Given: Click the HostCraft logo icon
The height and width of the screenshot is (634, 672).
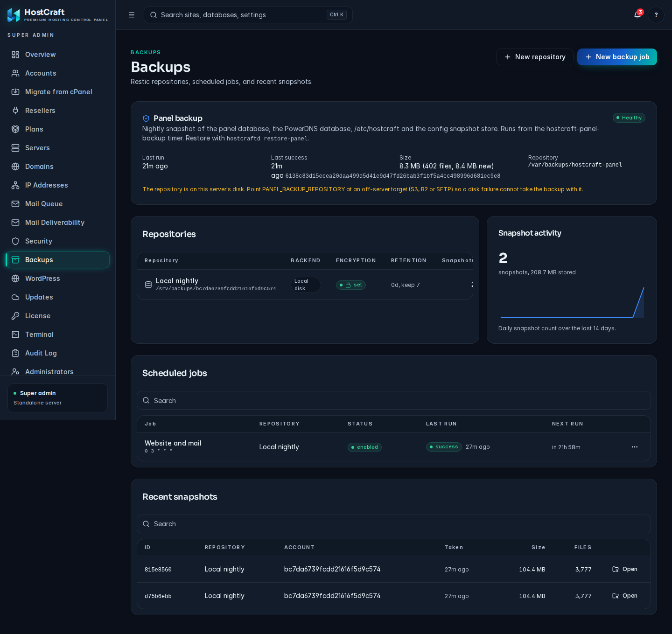Looking at the screenshot, I should [x=14, y=15].
